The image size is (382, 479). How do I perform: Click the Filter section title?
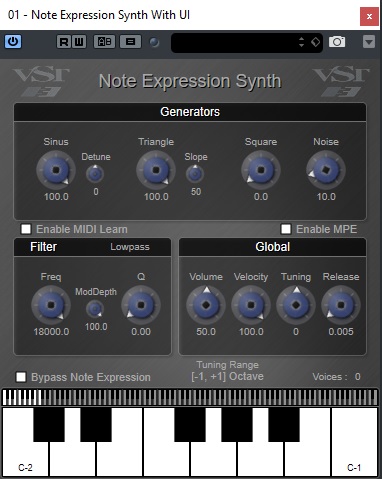coord(43,247)
